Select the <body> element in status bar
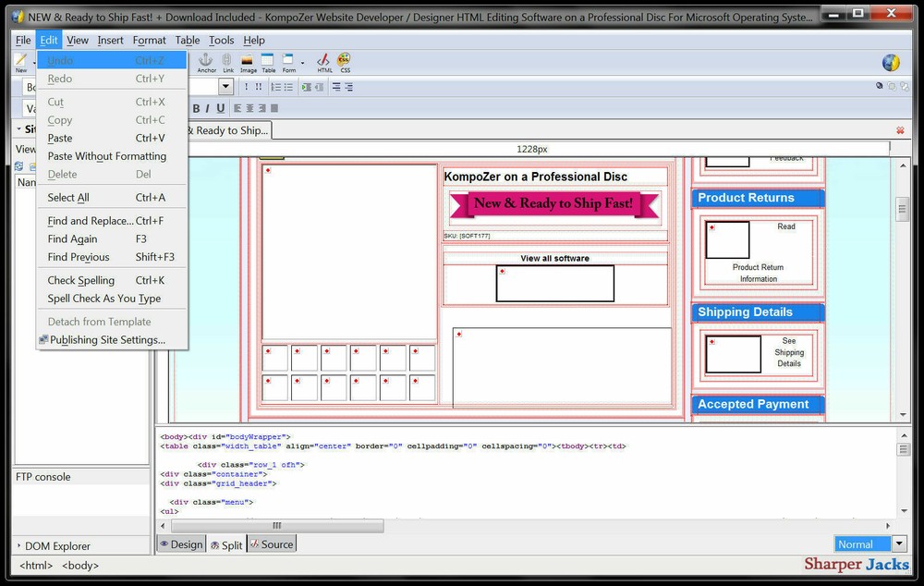This screenshot has height=586, width=924. (x=79, y=565)
